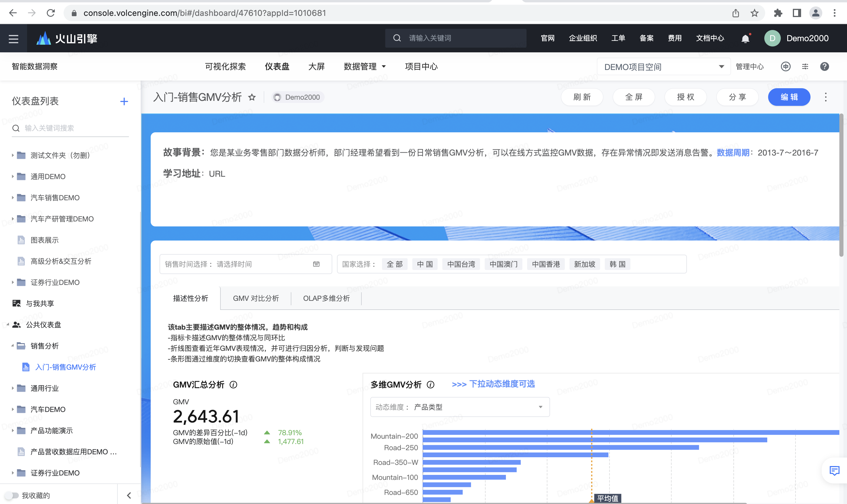Image resolution: width=847 pixels, height=504 pixels.
Task: Open the feedback chat icon
Action: (834, 470)
